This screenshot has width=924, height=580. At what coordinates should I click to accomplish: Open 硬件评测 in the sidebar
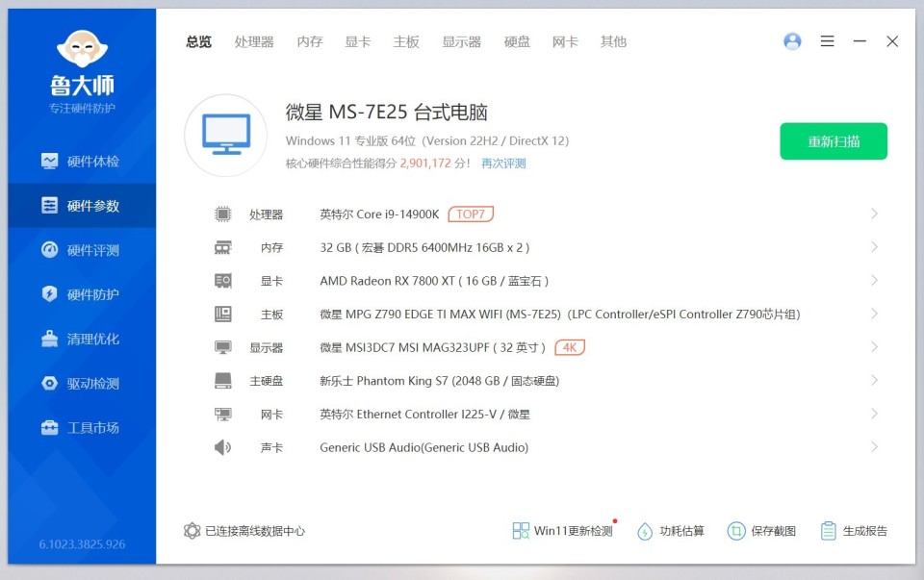[x=82, y=250]
